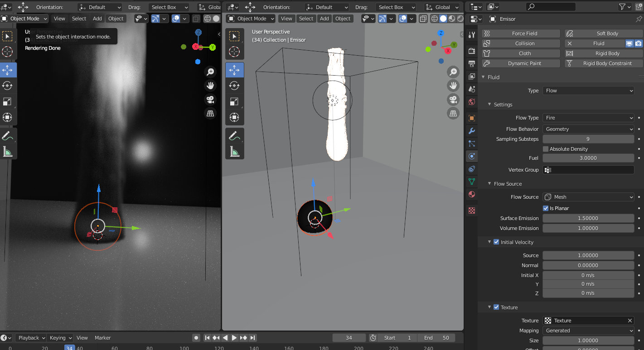
Task: Open the Particles properties tab
Action: click(x=472, y=144)
